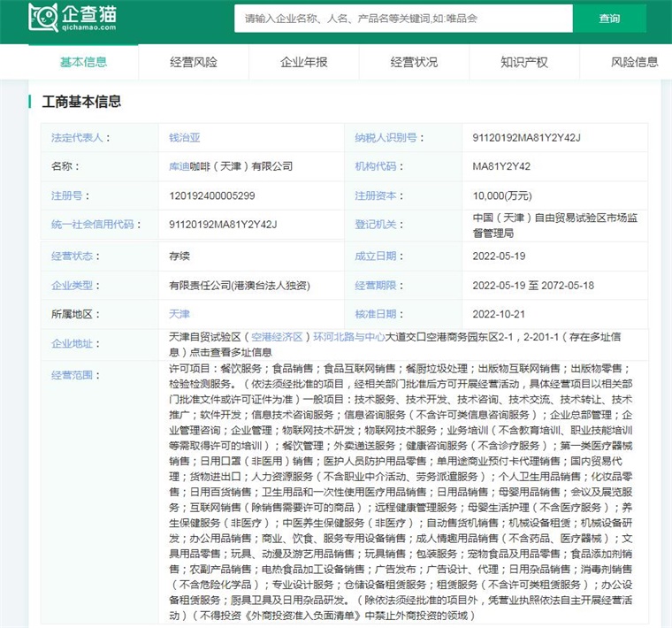Open the 经营风险 tab
This screenshot has width=672, height=628.
tap(194, 62)
